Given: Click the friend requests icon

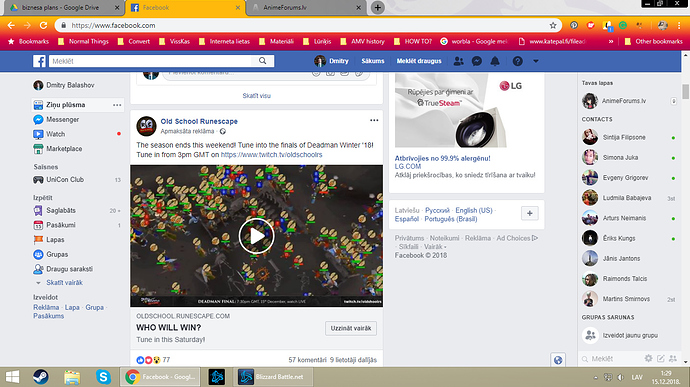Looking at the screenshot, I should coord(459,61).
